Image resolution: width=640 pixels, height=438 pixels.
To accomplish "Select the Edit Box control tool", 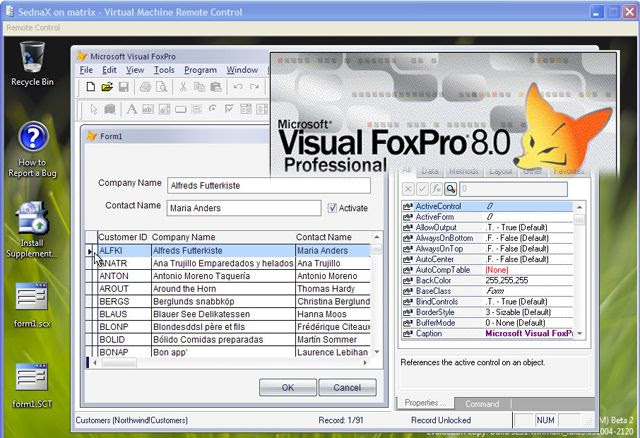I will point(164,109).
